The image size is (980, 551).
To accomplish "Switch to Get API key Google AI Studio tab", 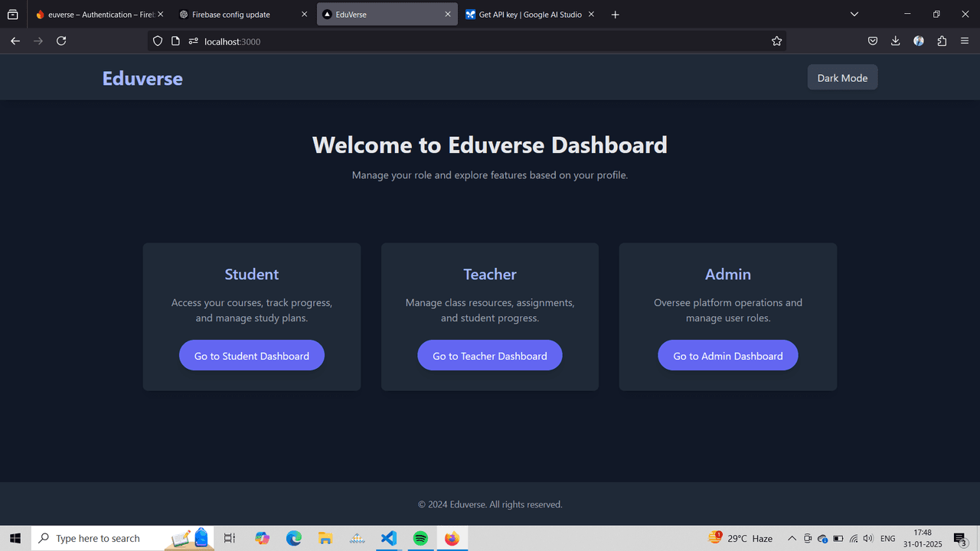I will (x=531, y=15).
